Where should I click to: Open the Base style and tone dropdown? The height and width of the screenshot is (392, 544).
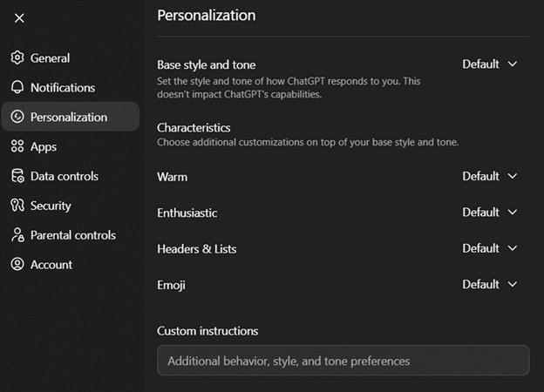[x=490, y=64]
